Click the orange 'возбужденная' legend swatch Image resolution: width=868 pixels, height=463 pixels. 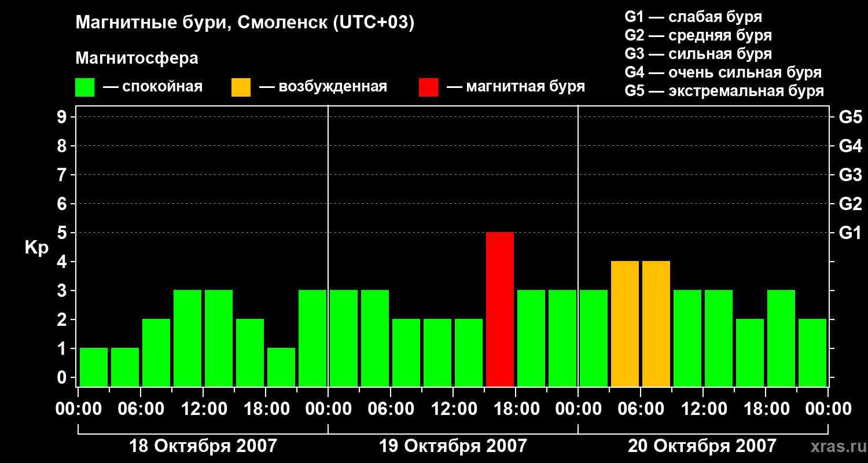click(x=241, y=87)
